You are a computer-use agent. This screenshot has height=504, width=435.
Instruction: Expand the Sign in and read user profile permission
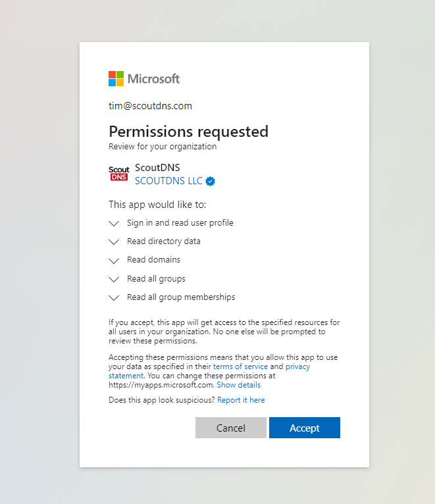click(115, 223)
